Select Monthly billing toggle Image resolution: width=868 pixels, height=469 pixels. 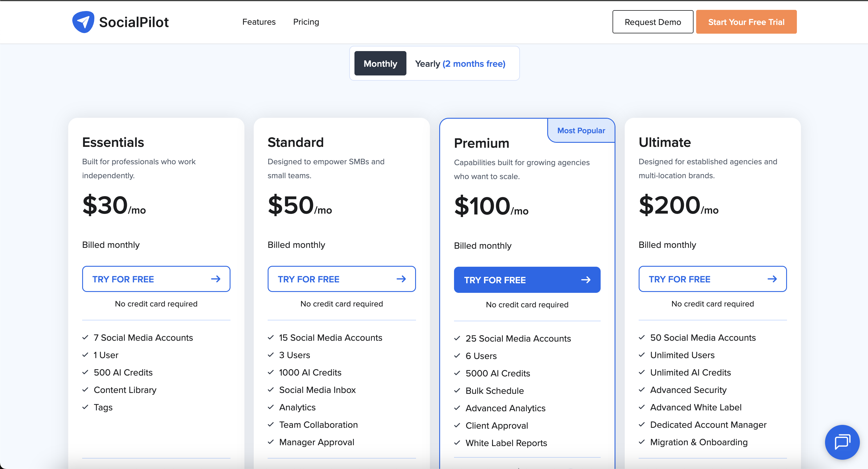pyautogui.click(x=380, y=63)
